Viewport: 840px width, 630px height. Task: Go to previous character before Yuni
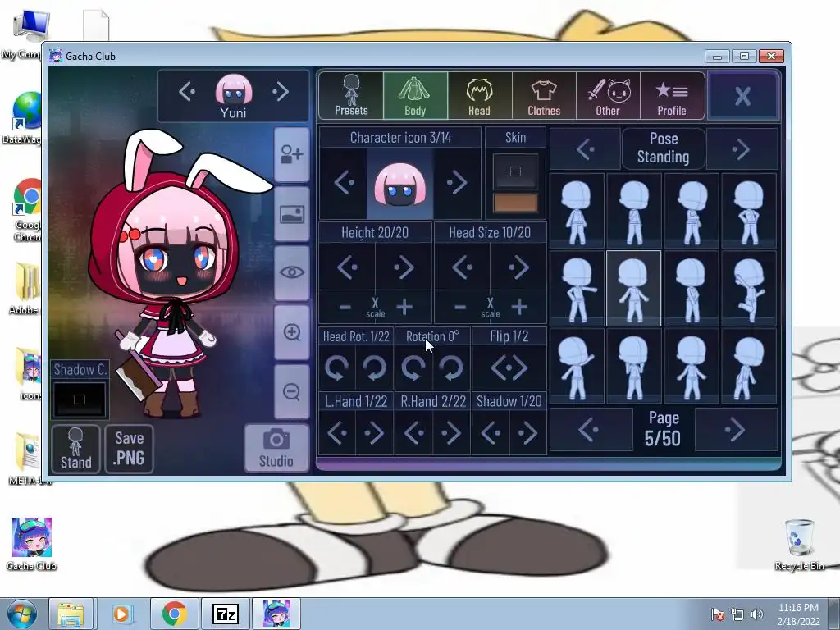(187, 92)
